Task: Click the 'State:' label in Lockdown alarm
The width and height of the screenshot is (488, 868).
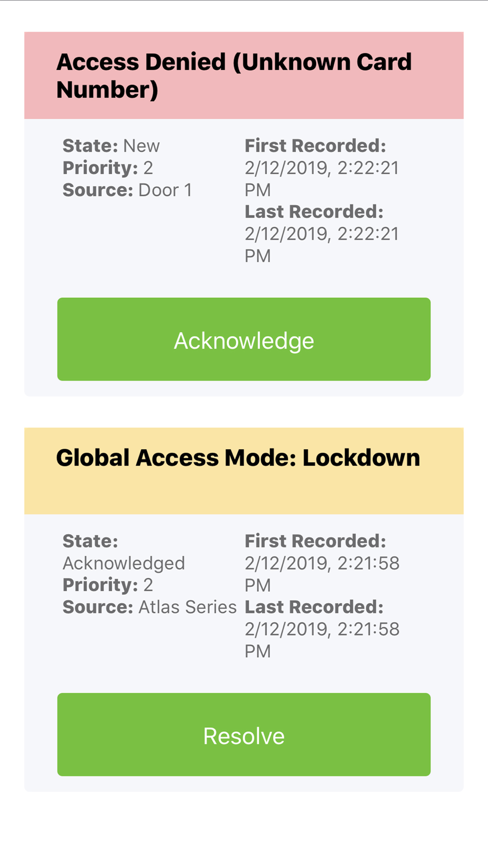Action: click(90, 541)
